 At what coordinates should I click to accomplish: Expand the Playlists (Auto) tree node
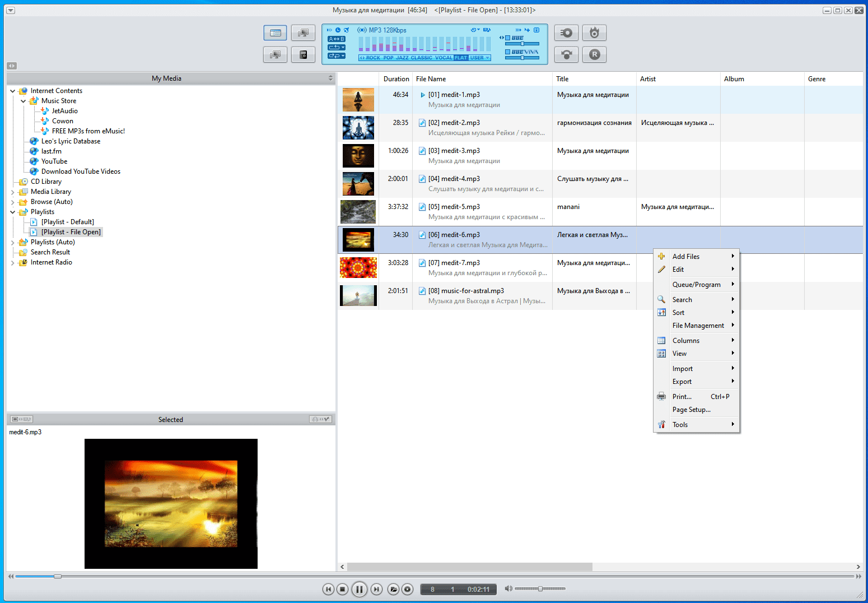pyautogui.click(x=13, y=242)
